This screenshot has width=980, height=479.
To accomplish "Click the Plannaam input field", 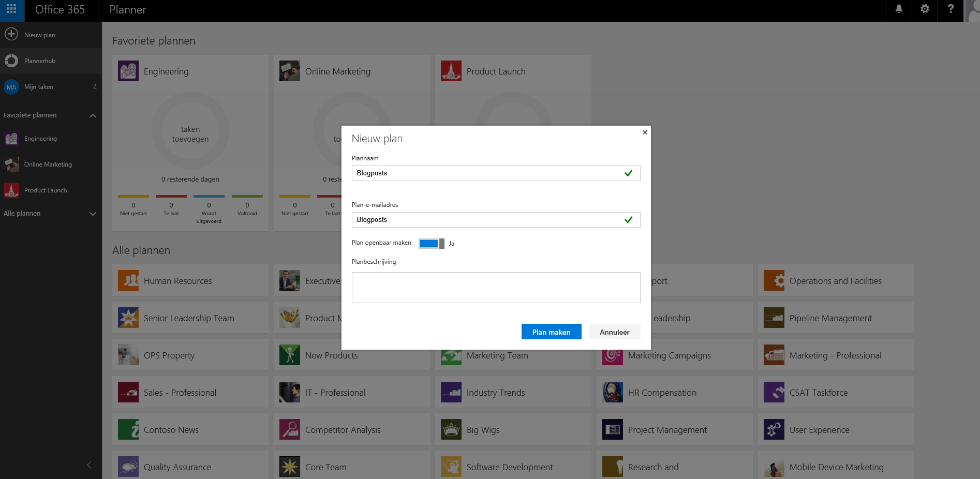I will coord(496,173).
